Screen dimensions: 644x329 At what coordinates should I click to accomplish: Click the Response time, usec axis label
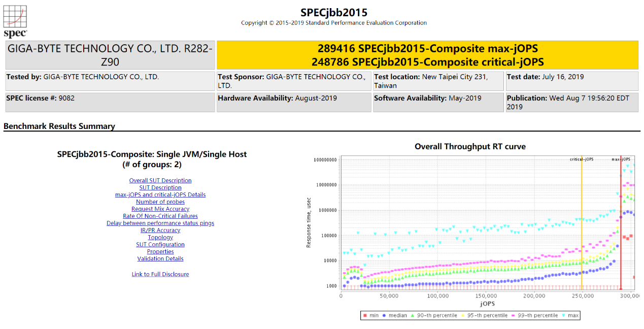coord(309,223)
